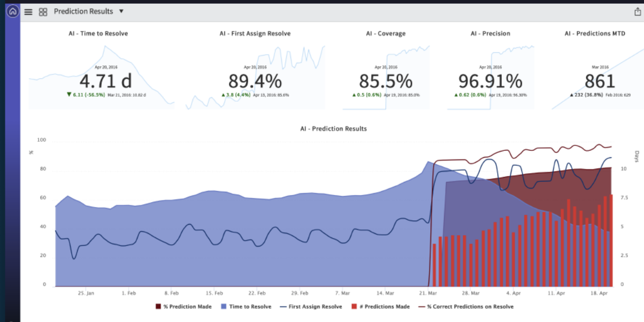Click the 25. Jan axis label
Screen dimensions: 644x322
[86, 293]
